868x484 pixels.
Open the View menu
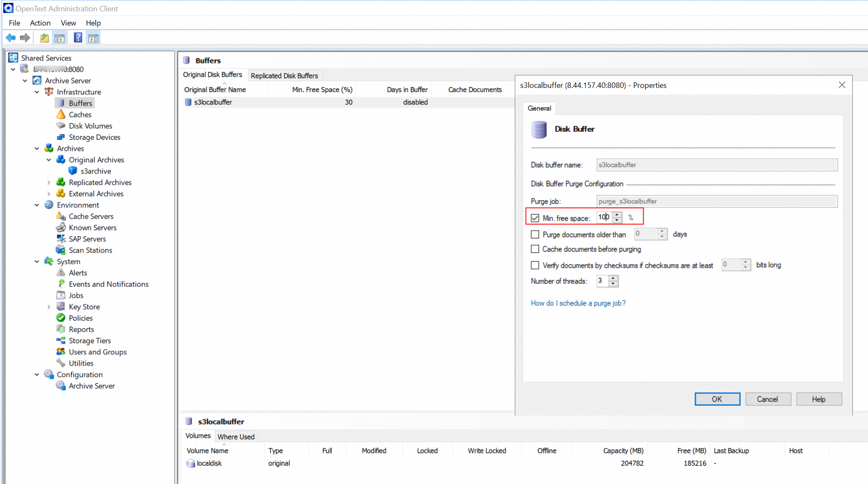(x=68, y=23)
